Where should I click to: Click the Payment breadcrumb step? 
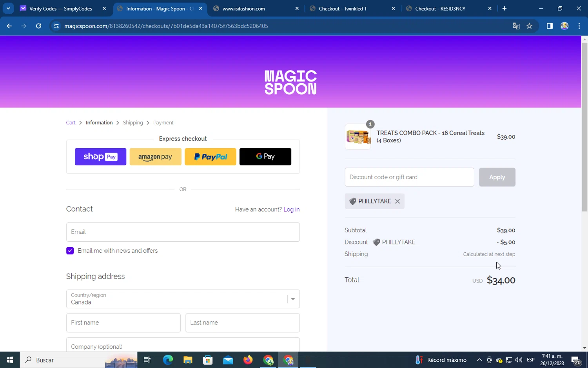[x=163, y=123]
